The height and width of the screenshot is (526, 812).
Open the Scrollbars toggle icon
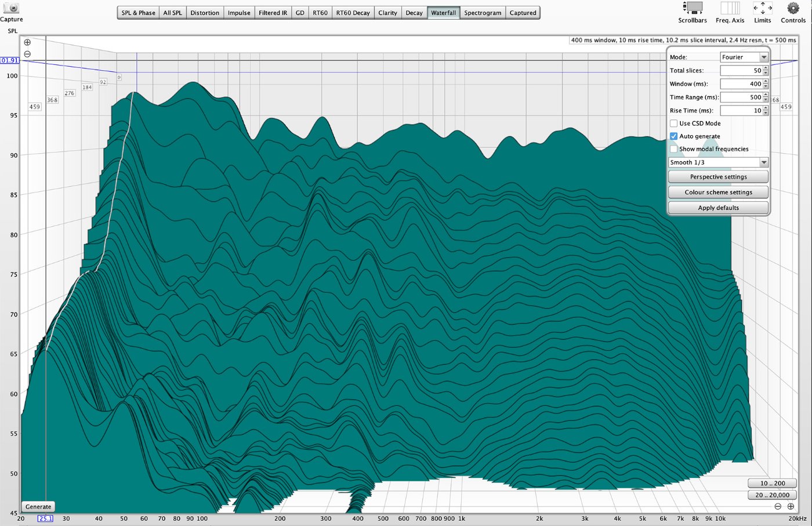(x=693, y=8)
